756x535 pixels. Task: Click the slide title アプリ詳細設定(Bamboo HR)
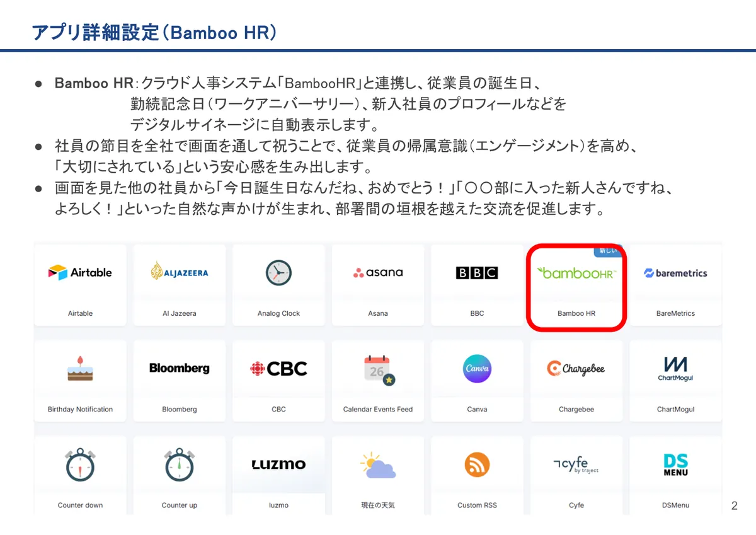point(154,32)
